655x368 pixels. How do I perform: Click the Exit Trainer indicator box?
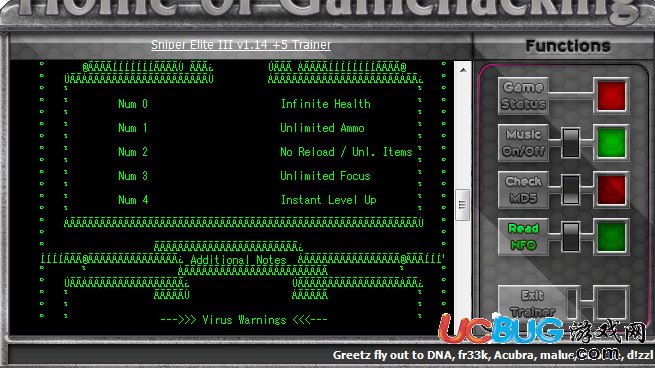tap(611, 304)
